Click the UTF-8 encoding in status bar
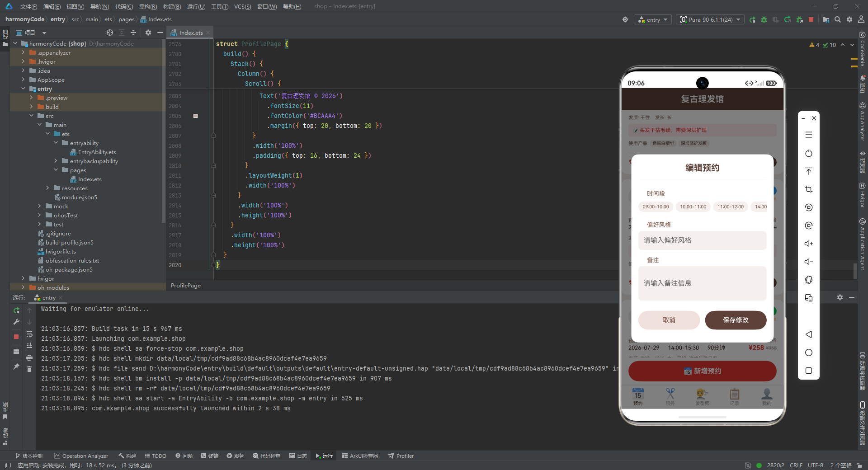 (816, 465)
